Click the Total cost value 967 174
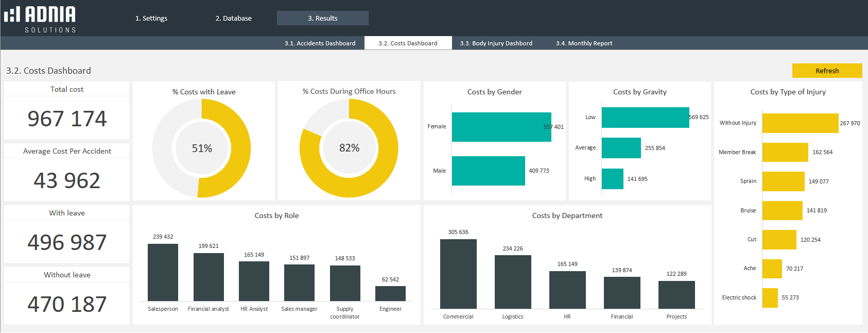The height and width of the screenshot is (333, 868). tap(67, 119)
